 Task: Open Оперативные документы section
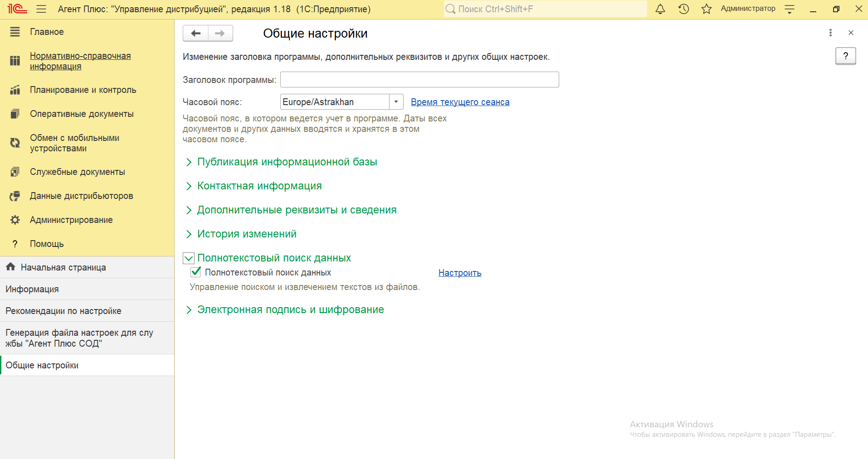[82, 114]
